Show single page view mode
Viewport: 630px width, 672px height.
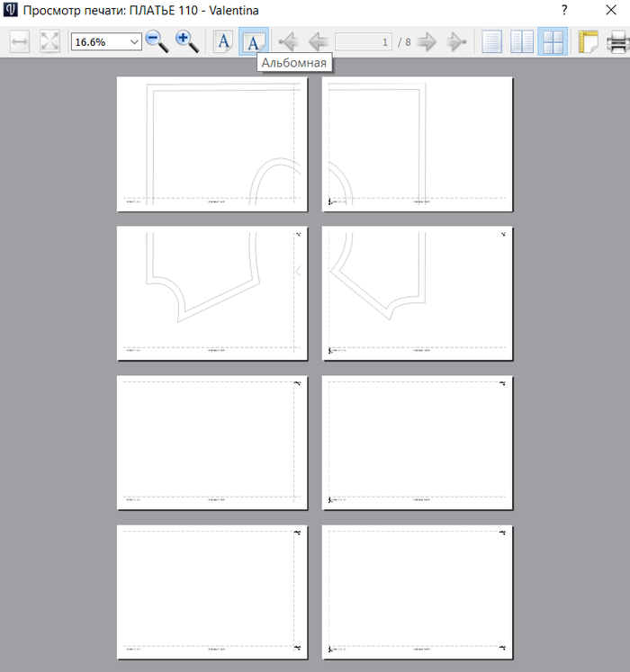point(492,42)
